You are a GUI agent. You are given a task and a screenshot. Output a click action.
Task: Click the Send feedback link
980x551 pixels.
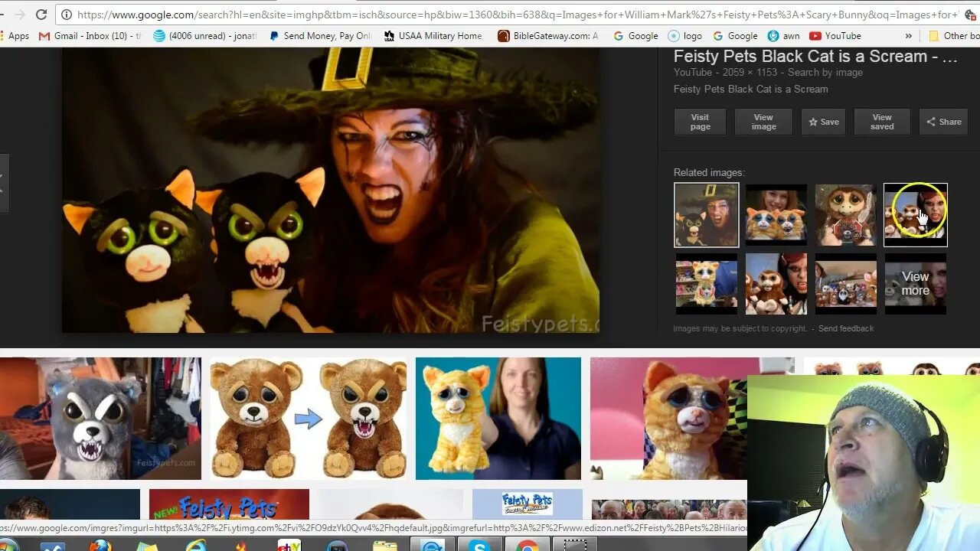click(846, 328)
